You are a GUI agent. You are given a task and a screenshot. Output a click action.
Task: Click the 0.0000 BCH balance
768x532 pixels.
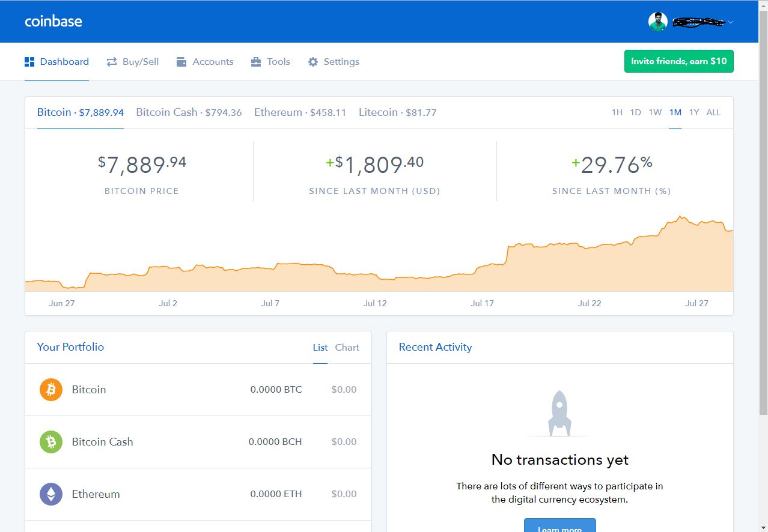[x=275, y=442]
